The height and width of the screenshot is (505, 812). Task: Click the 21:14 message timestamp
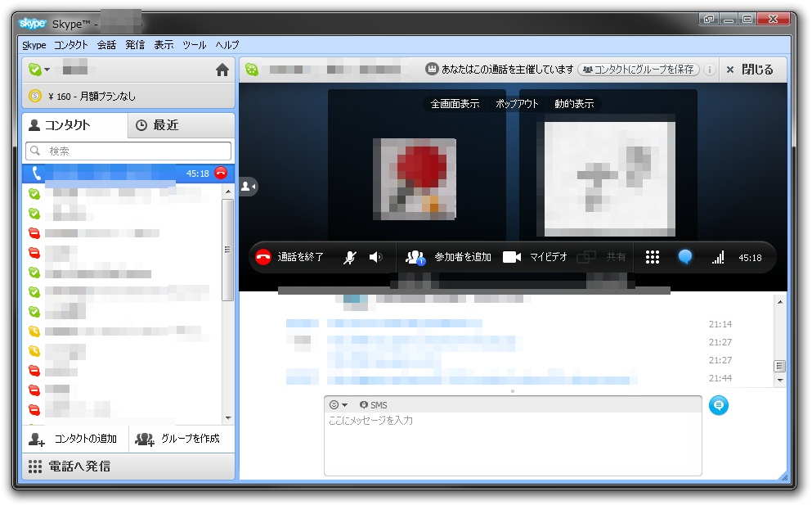(720, 324)
